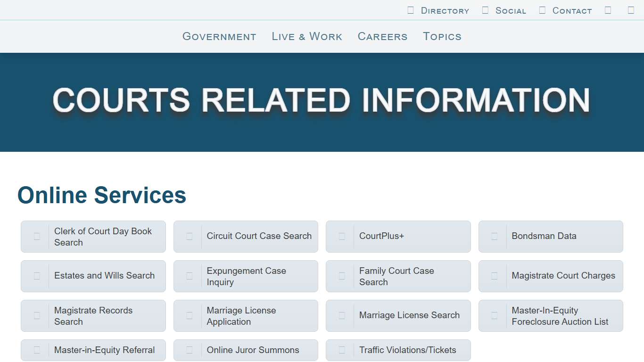Select the Master-In-Equity Foreclosure Auction List card
Viewport: 644px width, 362px height.
[551, 315]
